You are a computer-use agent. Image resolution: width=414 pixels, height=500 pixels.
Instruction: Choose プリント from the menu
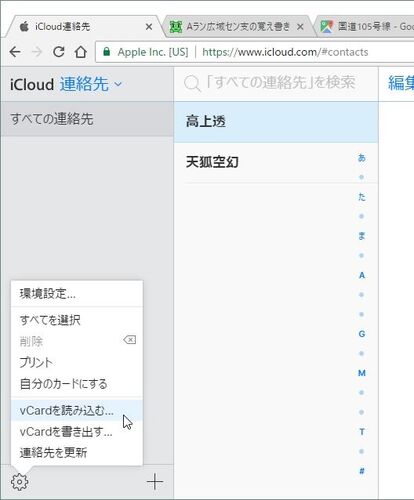(77, 362)
